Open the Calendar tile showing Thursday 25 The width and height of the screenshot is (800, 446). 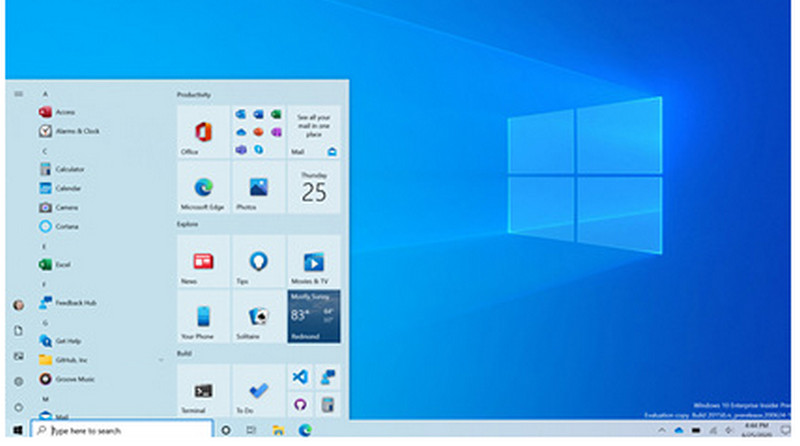pos(314,187)
